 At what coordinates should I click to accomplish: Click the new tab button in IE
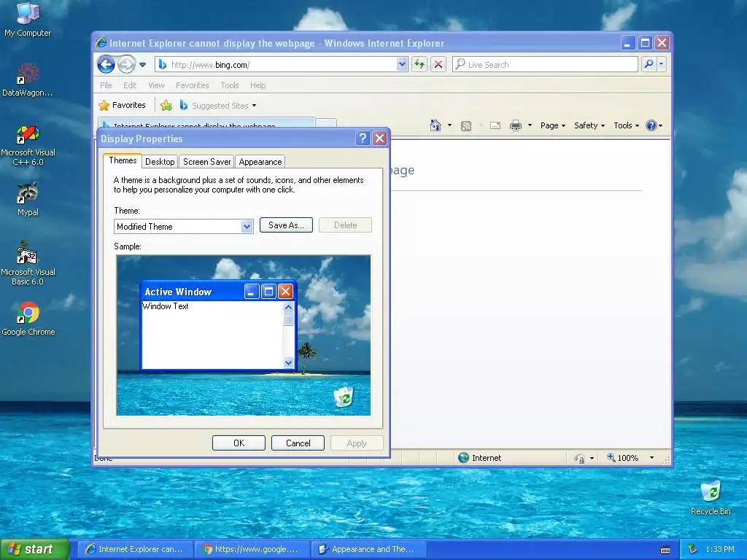coord(326,123)
